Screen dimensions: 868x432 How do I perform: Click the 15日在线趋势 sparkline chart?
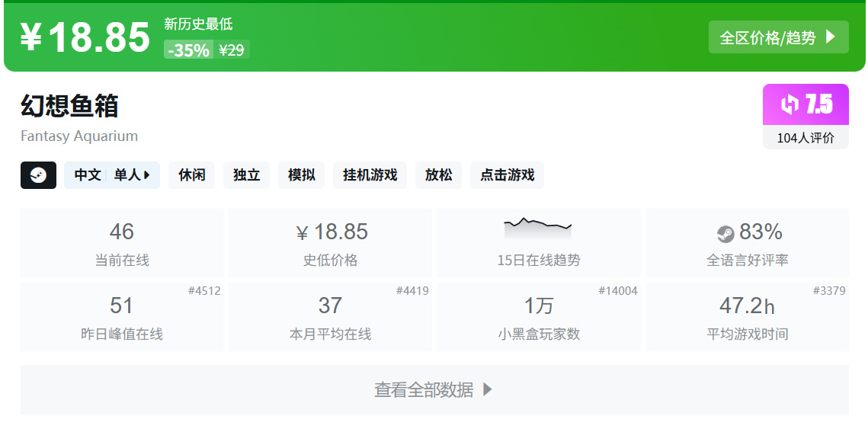538,228
